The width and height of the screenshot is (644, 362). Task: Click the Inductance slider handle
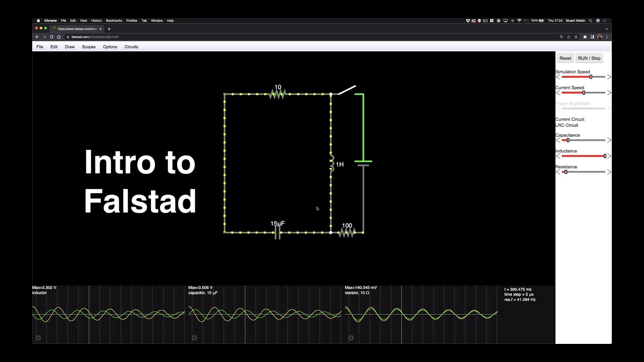tap(605, 156)
